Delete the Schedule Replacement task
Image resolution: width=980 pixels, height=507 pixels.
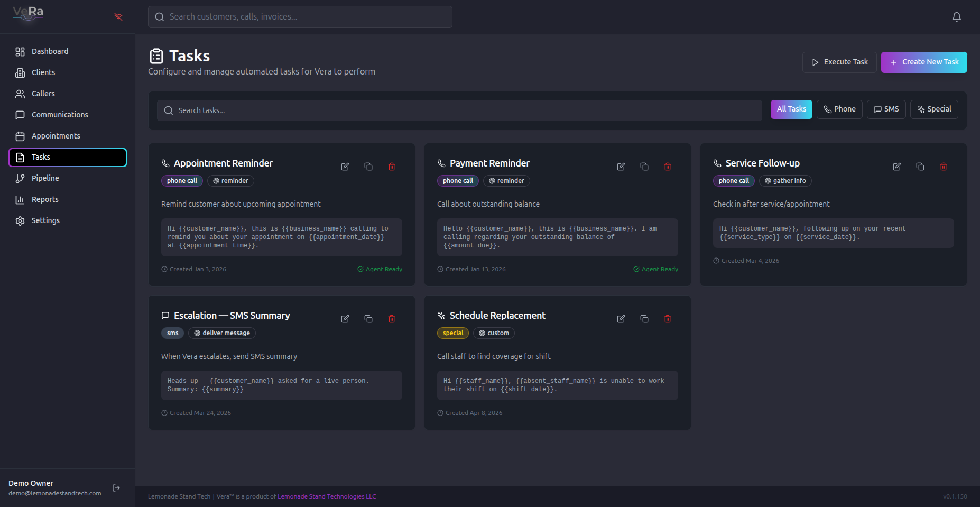pyautogui.click(x=668, y=319)
